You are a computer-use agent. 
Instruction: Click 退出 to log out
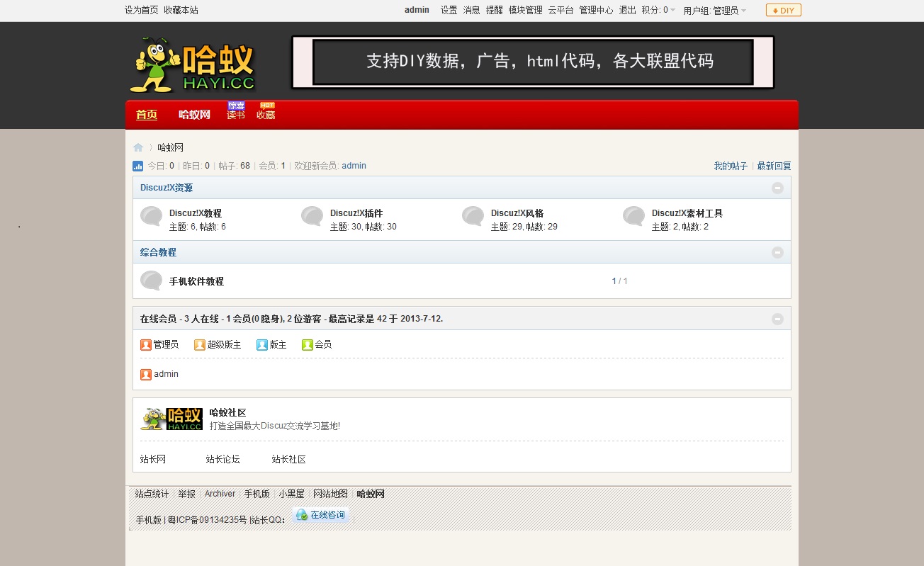click(x=627, y=11)
